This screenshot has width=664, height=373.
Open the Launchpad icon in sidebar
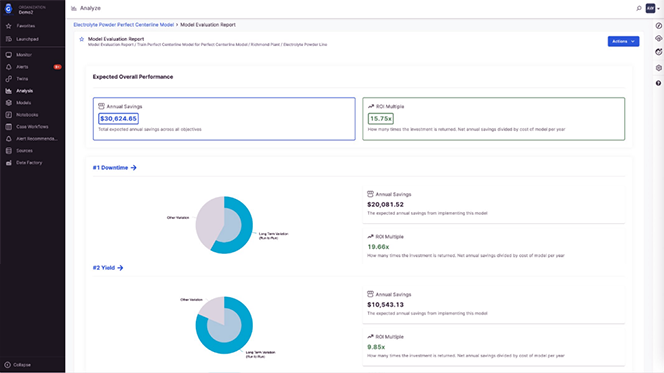pos(8,39)
